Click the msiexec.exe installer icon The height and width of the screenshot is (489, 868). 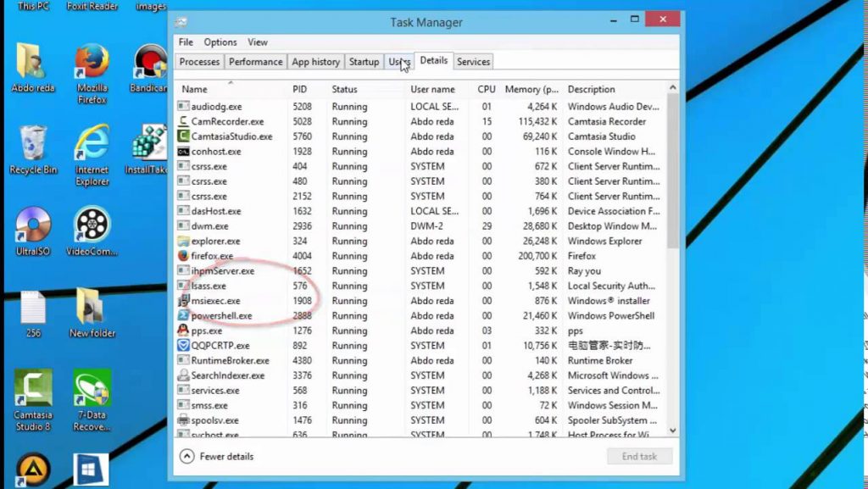click(x=183, y=300)
